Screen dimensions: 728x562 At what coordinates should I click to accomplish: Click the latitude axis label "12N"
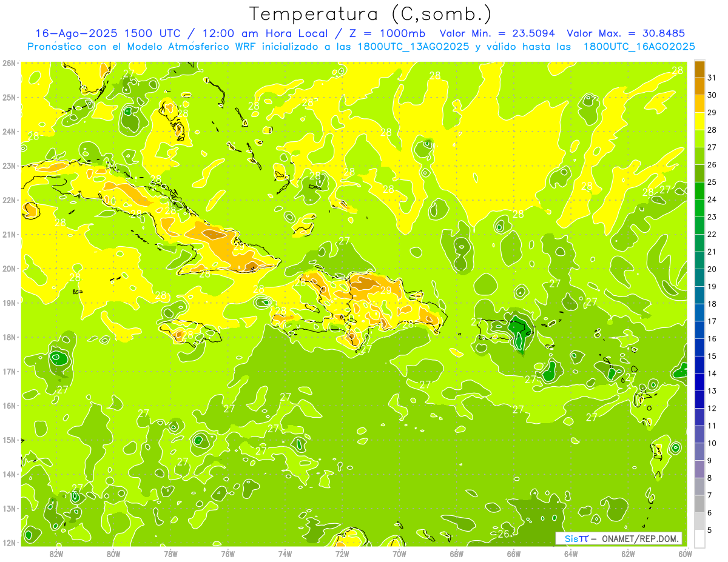9,543
